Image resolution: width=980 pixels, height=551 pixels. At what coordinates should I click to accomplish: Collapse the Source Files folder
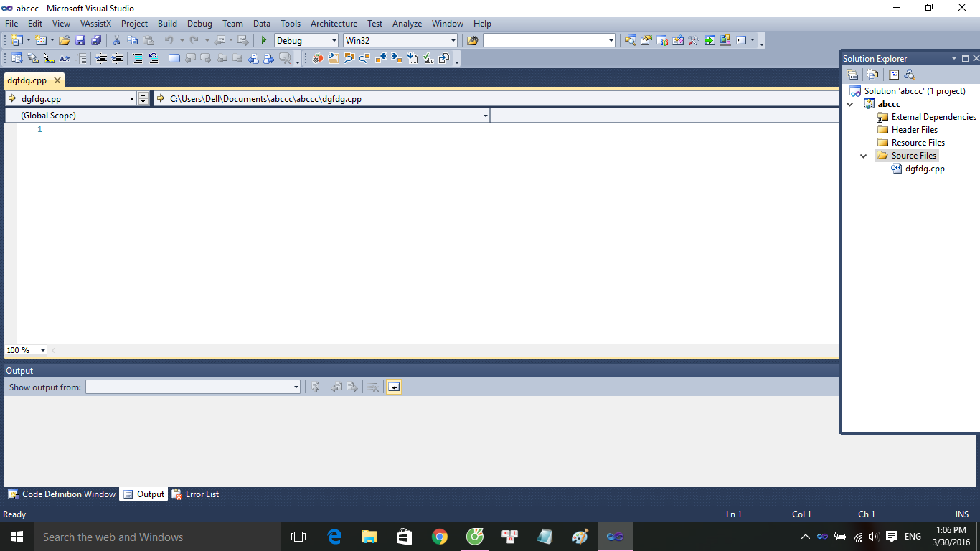(864, 156)
